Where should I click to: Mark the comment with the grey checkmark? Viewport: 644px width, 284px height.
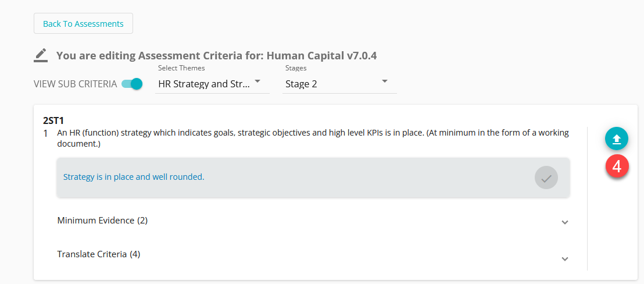(546, 178)
